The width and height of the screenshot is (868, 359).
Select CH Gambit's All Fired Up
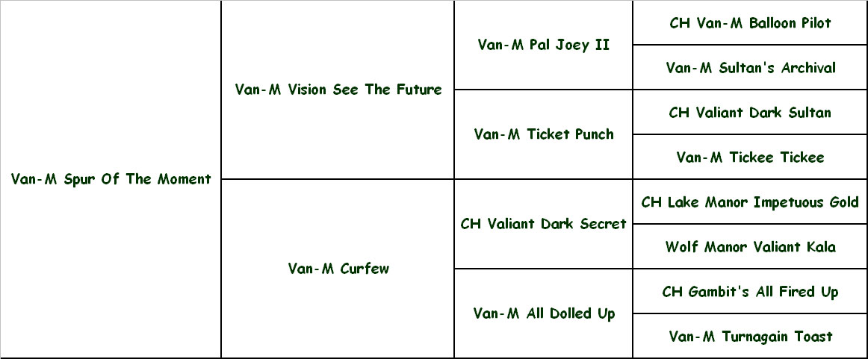pyautogui.click(x=750, y=292)
